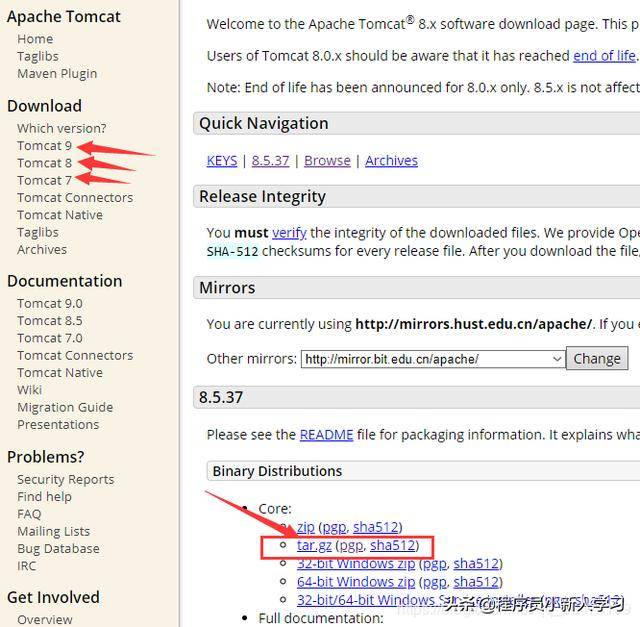Open the Wiki link
Screen dimensions: 640x627
[x=29, y=390]
